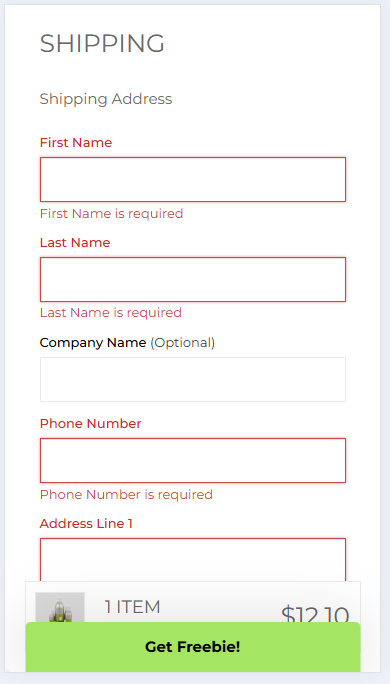
Task: Click the SHIPPING section heading
Action: click(102, 44)
